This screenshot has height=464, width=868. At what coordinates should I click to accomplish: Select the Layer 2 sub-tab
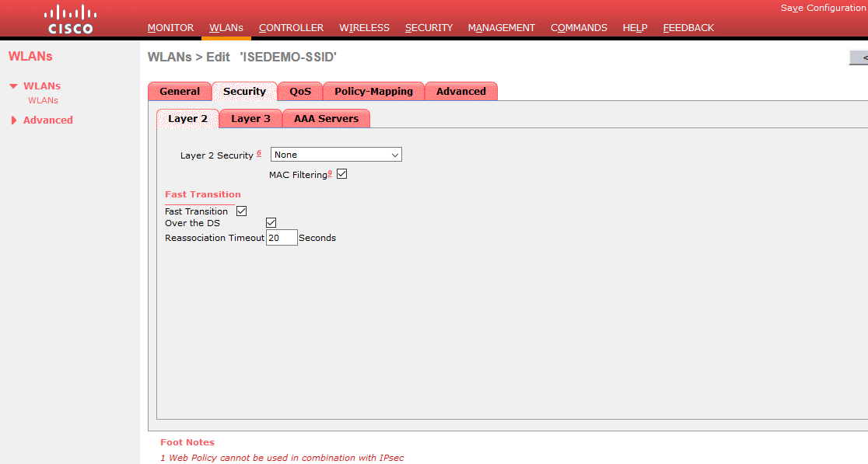(x=187, y=118)
